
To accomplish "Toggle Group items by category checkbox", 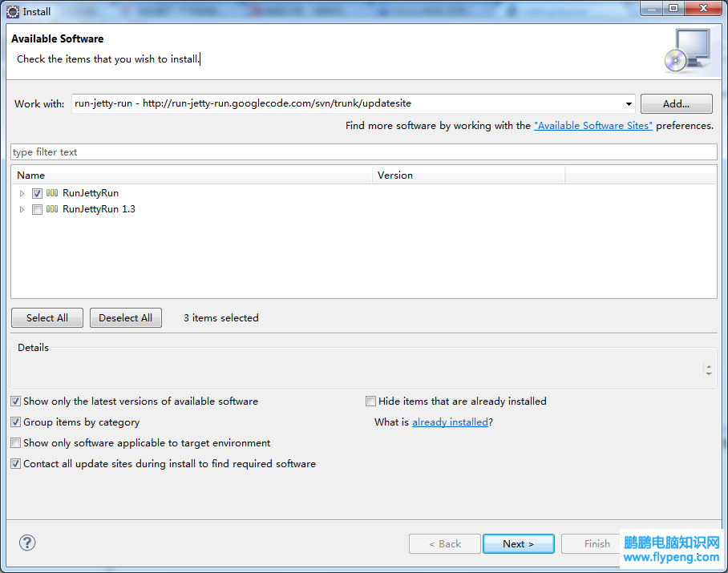I will point(16,422).
